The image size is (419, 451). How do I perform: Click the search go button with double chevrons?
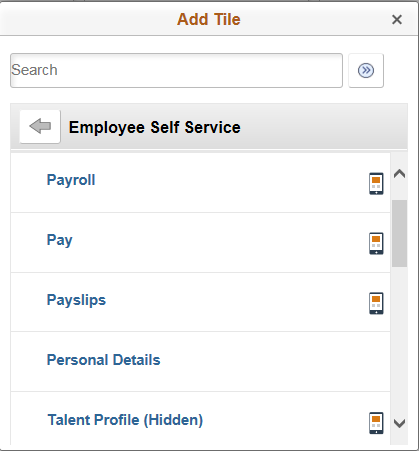(x=366, y=70)
